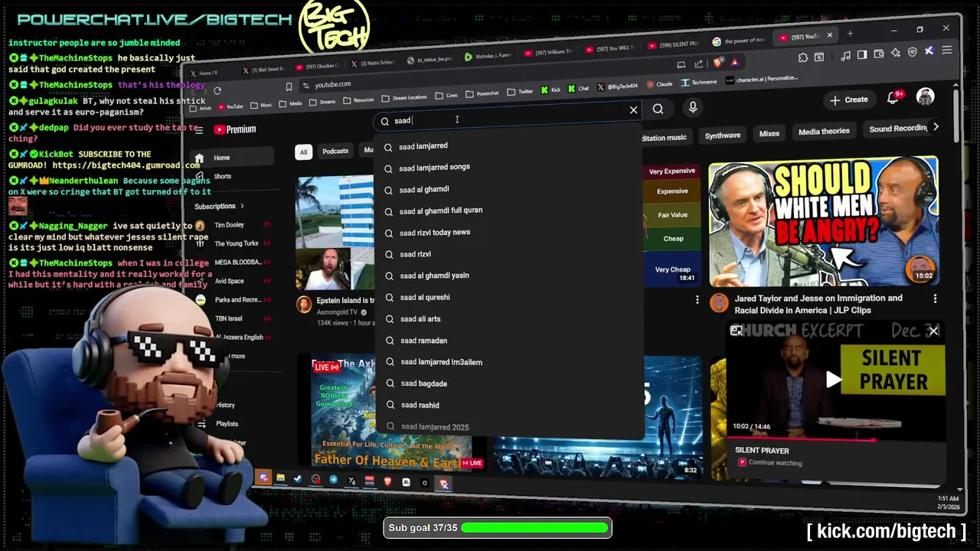Click the YouTube Premium logo
The height and width of the screenshot is (551, 980).
[x=235, y=129]
